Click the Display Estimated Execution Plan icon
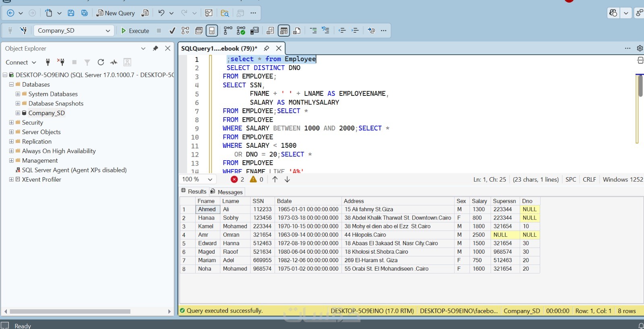 185,31
